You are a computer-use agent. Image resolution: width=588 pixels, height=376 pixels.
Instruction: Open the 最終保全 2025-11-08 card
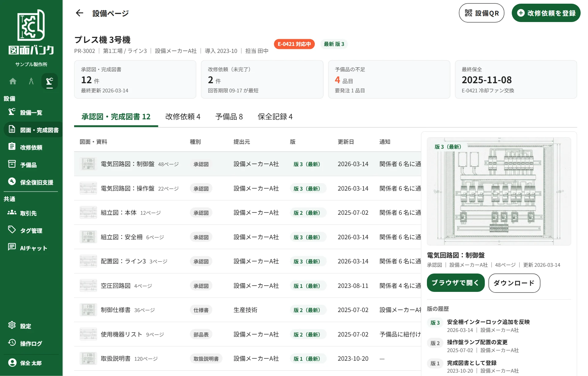pos(516,80)
